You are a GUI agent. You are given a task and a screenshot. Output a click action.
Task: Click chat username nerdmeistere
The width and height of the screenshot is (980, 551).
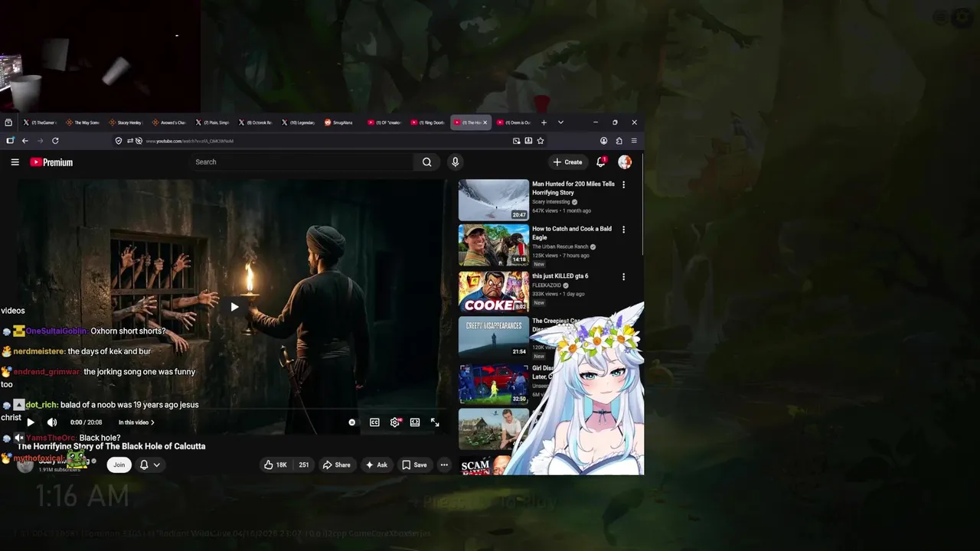[39, 351]
